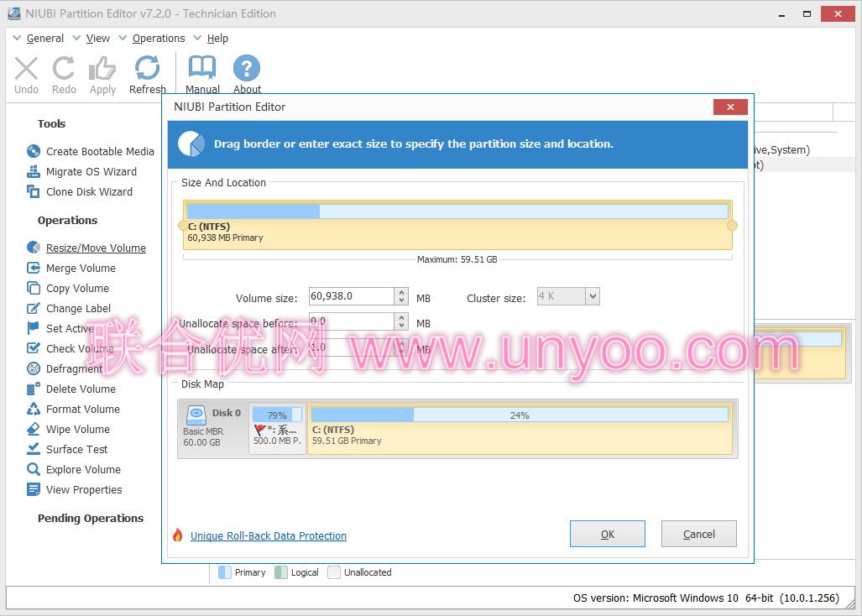Click the Primary legend color swatch
The height and width of the screenshot is (616, 862).
[x=224, y=572]
